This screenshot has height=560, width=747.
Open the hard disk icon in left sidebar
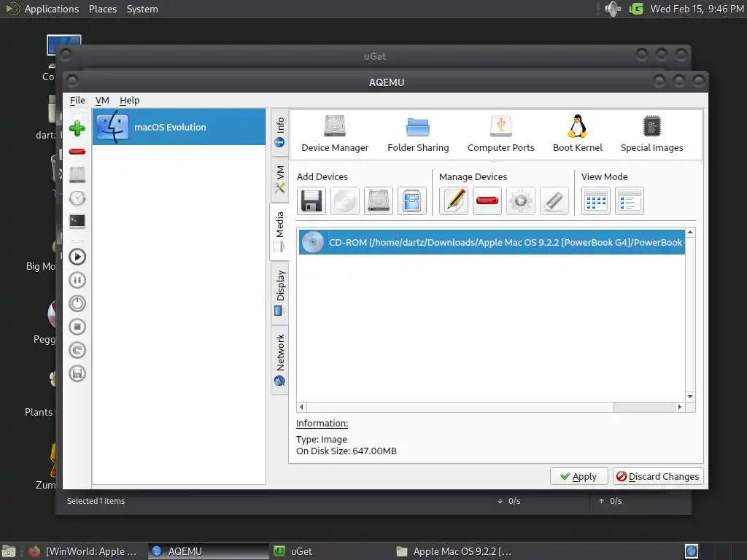click(77, 175)
